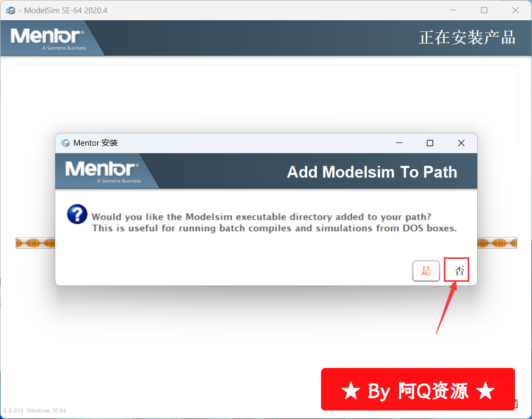Click the orange progress bar left segment
Viewport: 532px width, 419px height.
(35, 243)
